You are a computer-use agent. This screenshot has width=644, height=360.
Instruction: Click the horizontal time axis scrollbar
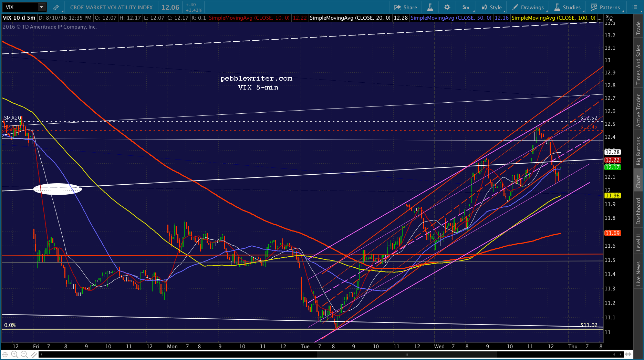click(406, 354)
